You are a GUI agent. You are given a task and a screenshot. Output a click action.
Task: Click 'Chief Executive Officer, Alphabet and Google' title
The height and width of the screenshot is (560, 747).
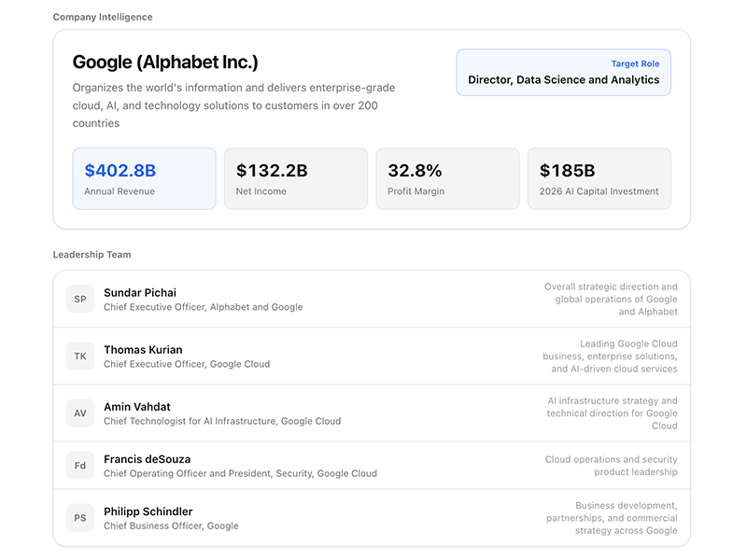pyautogui.click(x=204, y=307)
